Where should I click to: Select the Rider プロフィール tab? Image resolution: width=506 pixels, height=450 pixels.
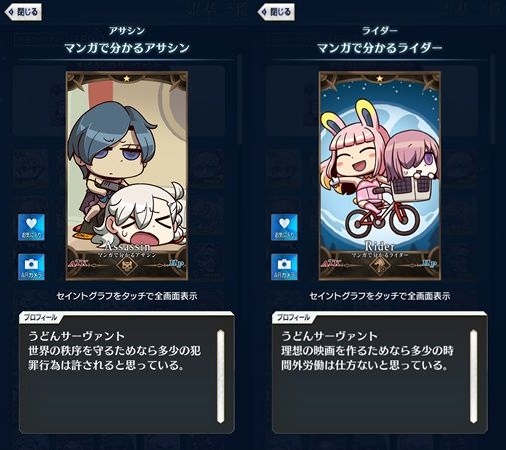click(294, 317)
